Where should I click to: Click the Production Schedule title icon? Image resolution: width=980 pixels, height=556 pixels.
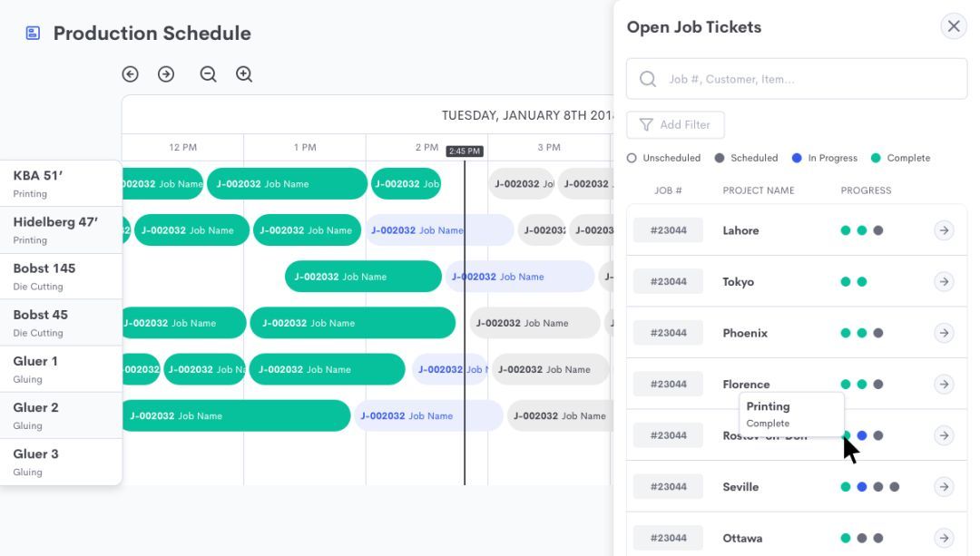pyautogui.click(x=33, y=34)
